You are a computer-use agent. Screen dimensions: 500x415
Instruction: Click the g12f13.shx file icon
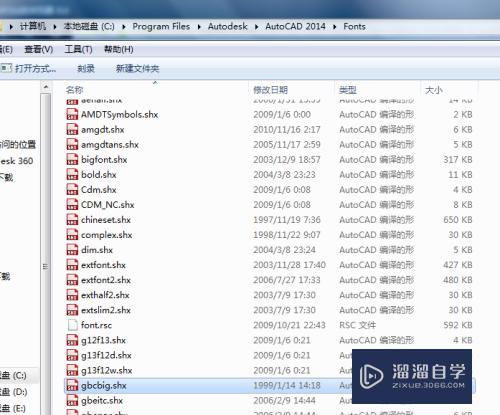click(72, 340)
